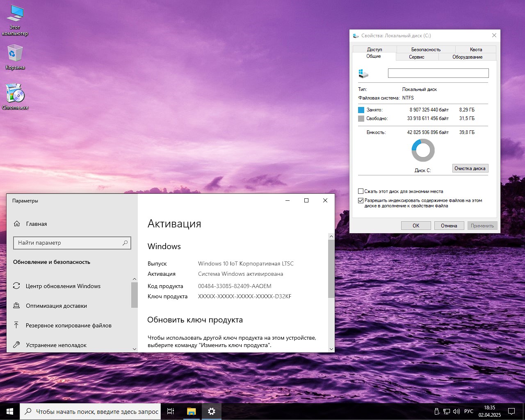
Task: Click the Windows Start button
Action: [10, 411]
